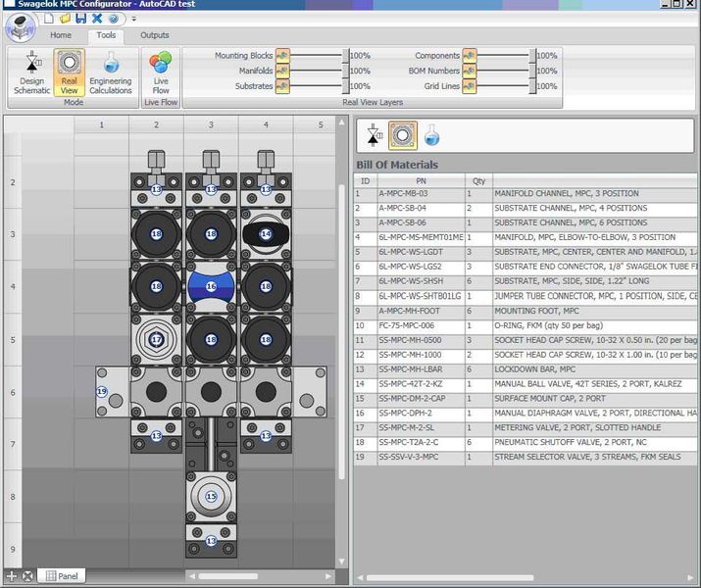This screenshot has height=588, width=701.
Task: Click the grid vertical scrollbar down arrow
Action: pos(341,562)
